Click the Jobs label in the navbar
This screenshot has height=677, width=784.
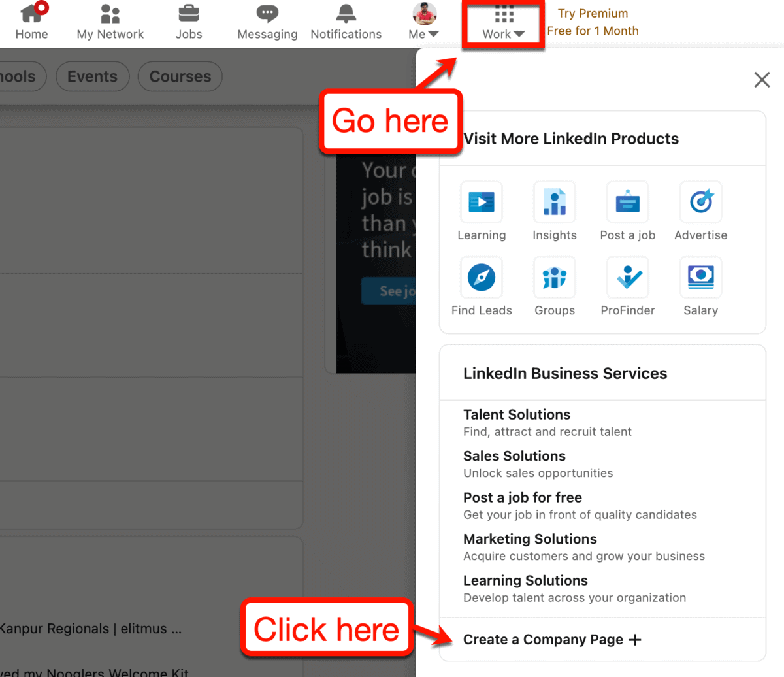click(x=189, y=34)
